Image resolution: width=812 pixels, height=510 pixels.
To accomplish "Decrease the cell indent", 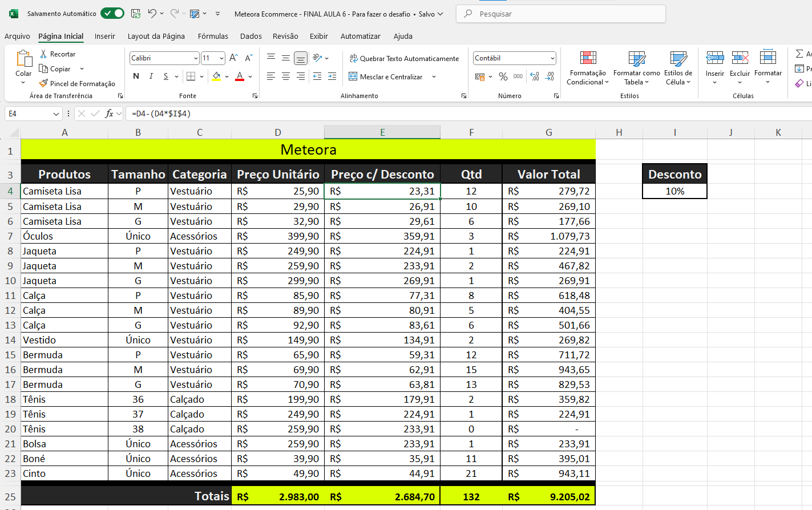I will [x=317, y=76].
